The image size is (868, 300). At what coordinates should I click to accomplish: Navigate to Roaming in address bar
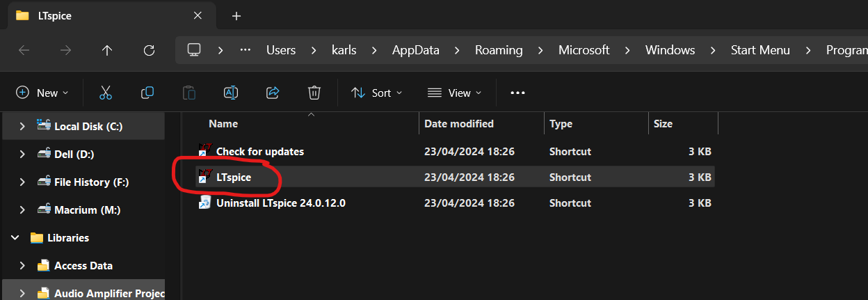(499, 50)
